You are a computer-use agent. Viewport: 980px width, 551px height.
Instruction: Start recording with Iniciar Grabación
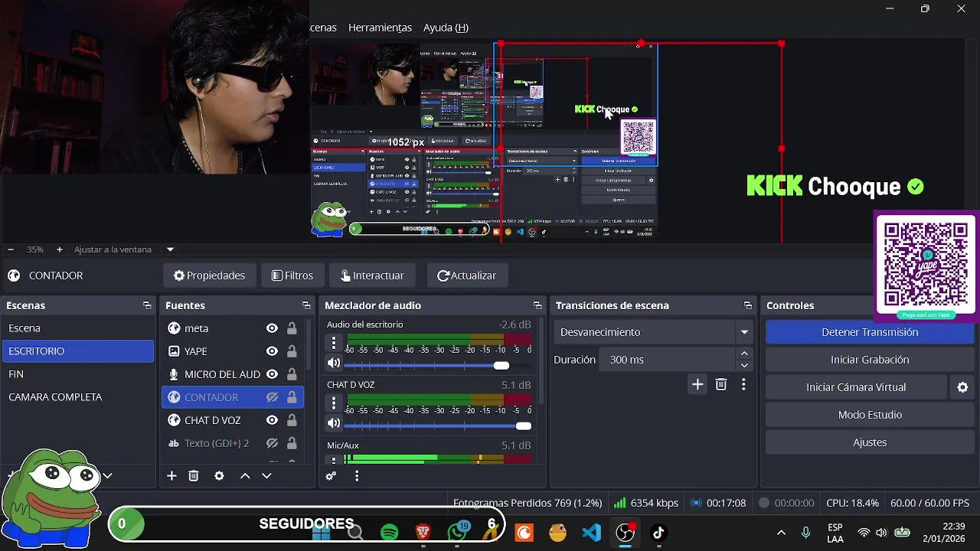[x=870, y=360]
